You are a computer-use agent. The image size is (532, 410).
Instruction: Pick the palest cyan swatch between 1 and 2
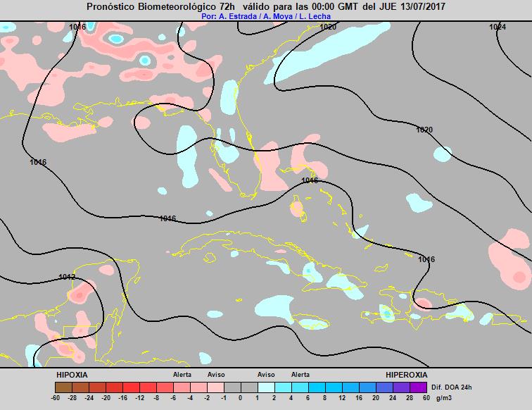266,387
